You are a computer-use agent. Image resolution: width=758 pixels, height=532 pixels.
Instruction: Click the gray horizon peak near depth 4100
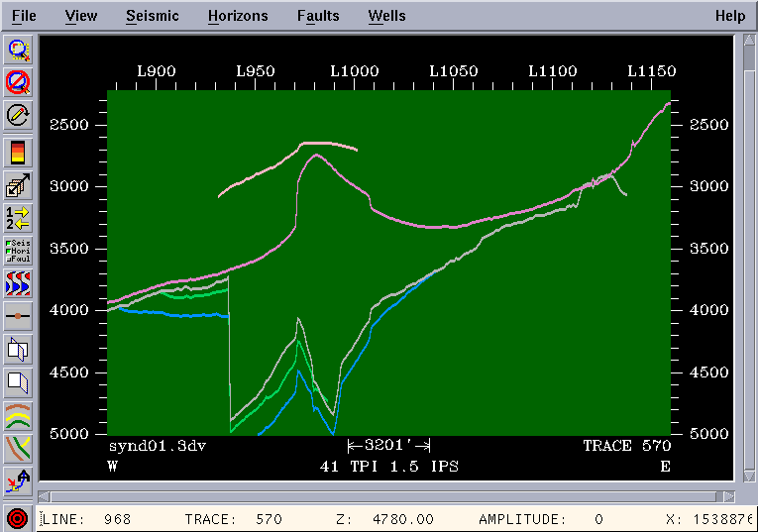click(298, 319)
